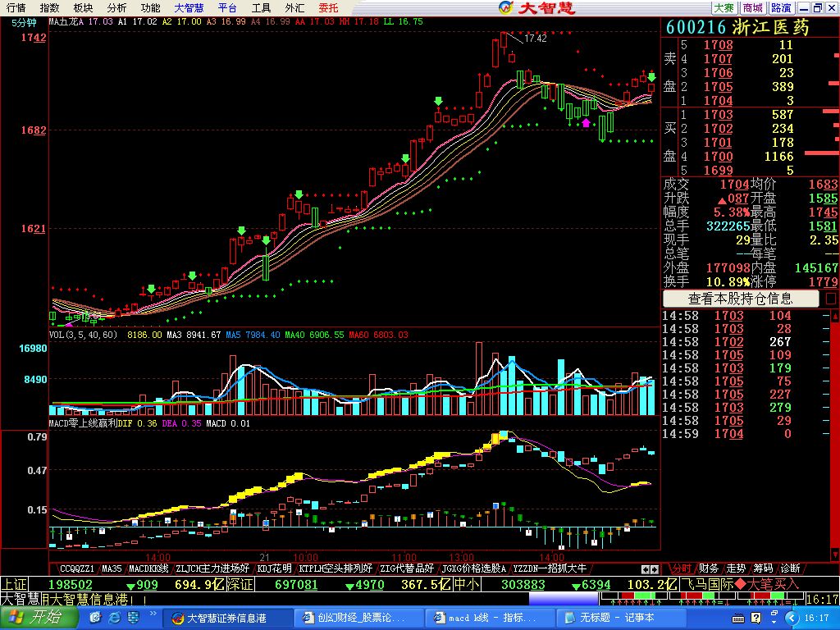This screenshot has height=630, width=840.
Task: Select the 走势 side panel tab
Action: coord(736,568)
